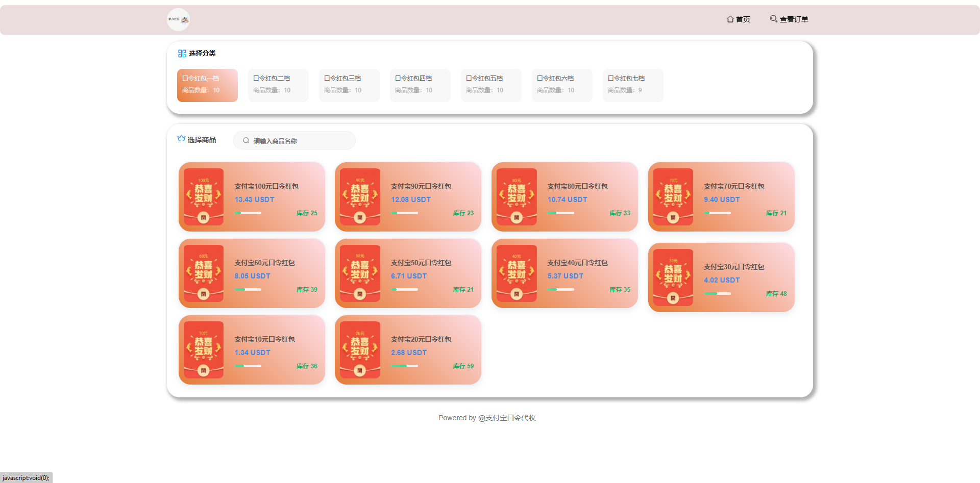
Task: Choose the 口令红包五档 category
Action: (x=491, y=85)
